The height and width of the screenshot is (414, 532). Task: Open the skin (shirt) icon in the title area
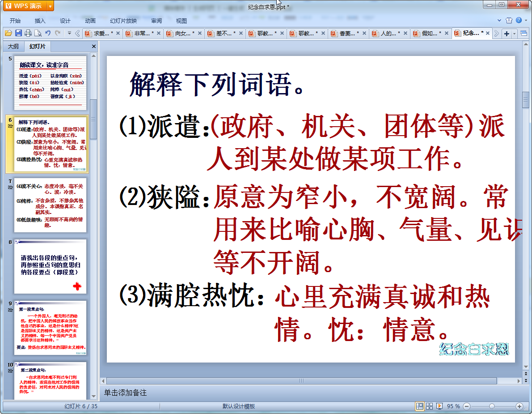coord(509,21)
